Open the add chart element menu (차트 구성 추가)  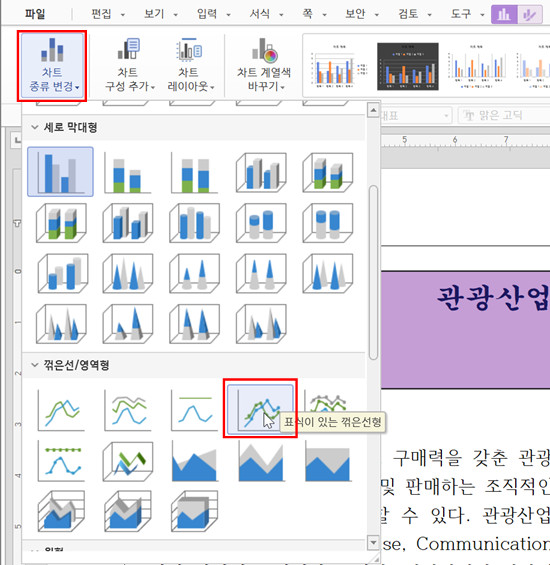coord(129,66)
